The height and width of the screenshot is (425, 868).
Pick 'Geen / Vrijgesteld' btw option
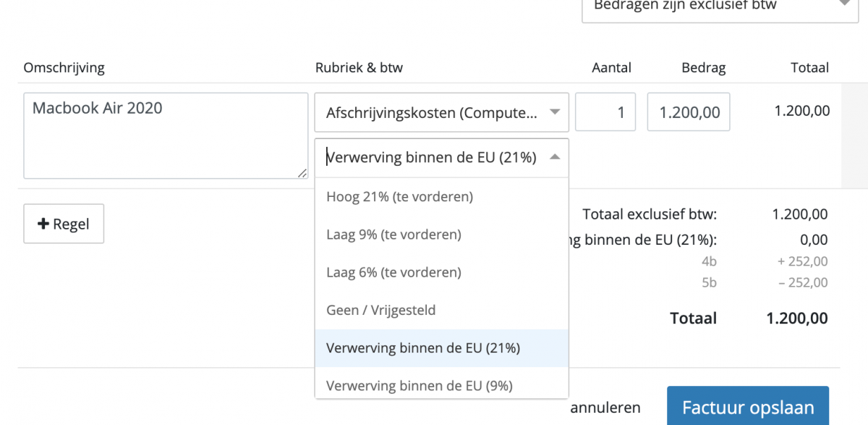380,310
